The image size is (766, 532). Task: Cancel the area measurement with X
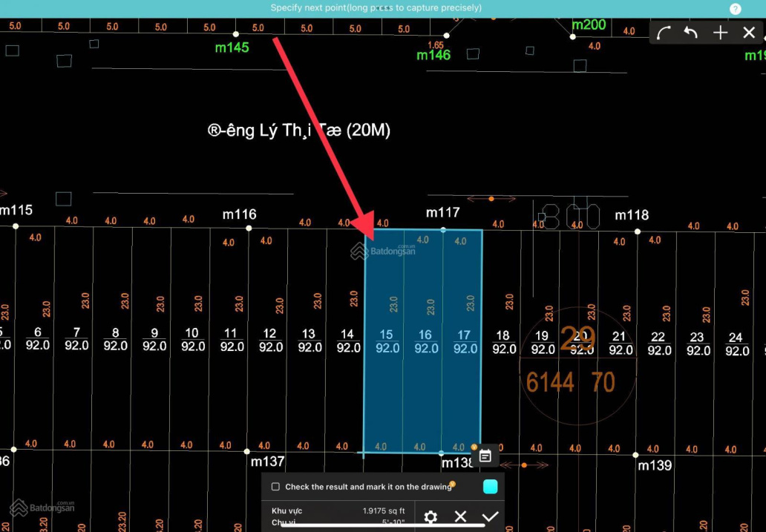point(460,516)
